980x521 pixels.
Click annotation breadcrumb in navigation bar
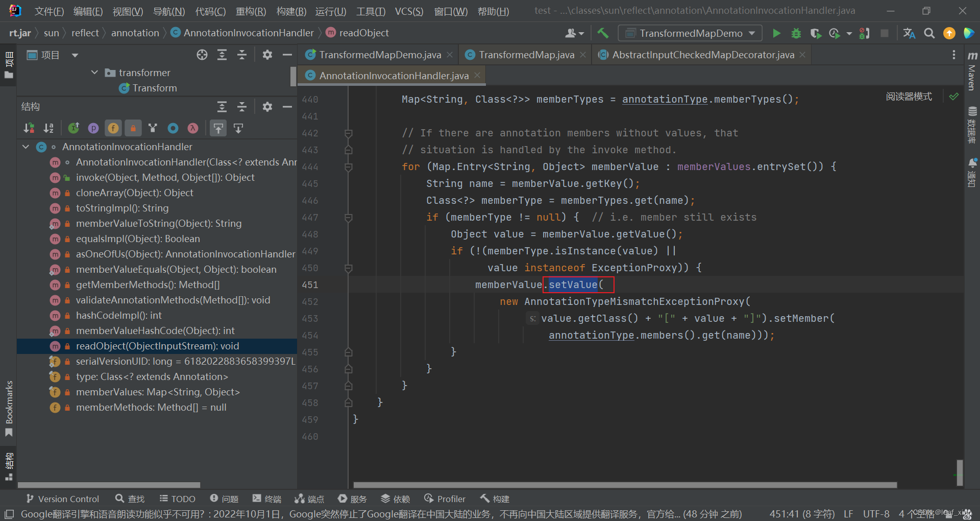coord(135,33)
